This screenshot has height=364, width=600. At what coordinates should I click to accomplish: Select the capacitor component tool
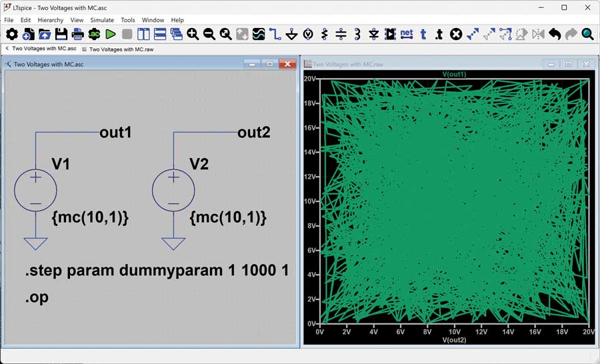pyautogui.click(x=341, y=34)
